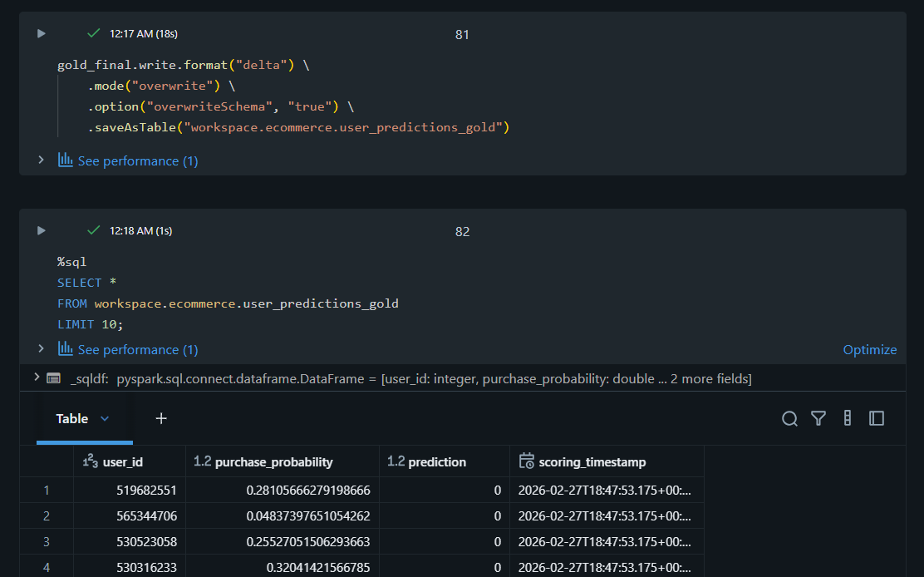
Task: Click 12:17 AM (18s) run time
Action: (x=144, y=33)
